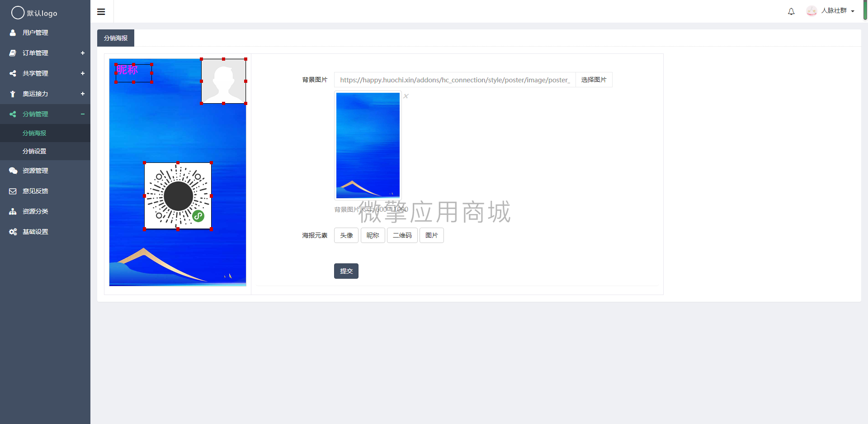Add 头像 poster element
This screenshot has width=868, height=424.
click(x=346, y=235)
